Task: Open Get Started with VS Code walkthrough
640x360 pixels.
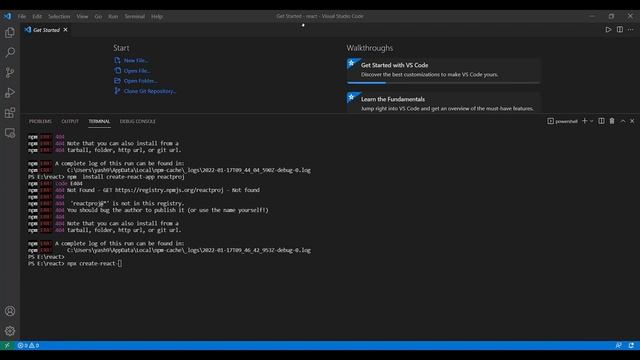Action: click(x=444, y=71)
